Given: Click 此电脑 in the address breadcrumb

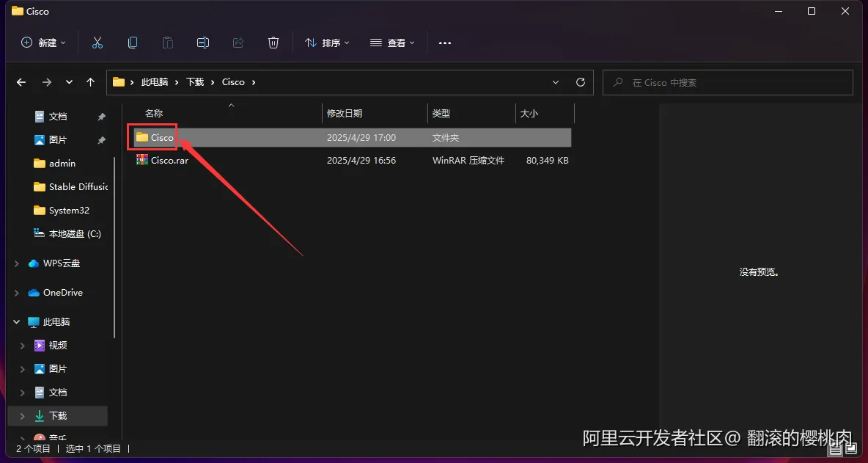Looking at the screenshot, I should click(155, 82).
